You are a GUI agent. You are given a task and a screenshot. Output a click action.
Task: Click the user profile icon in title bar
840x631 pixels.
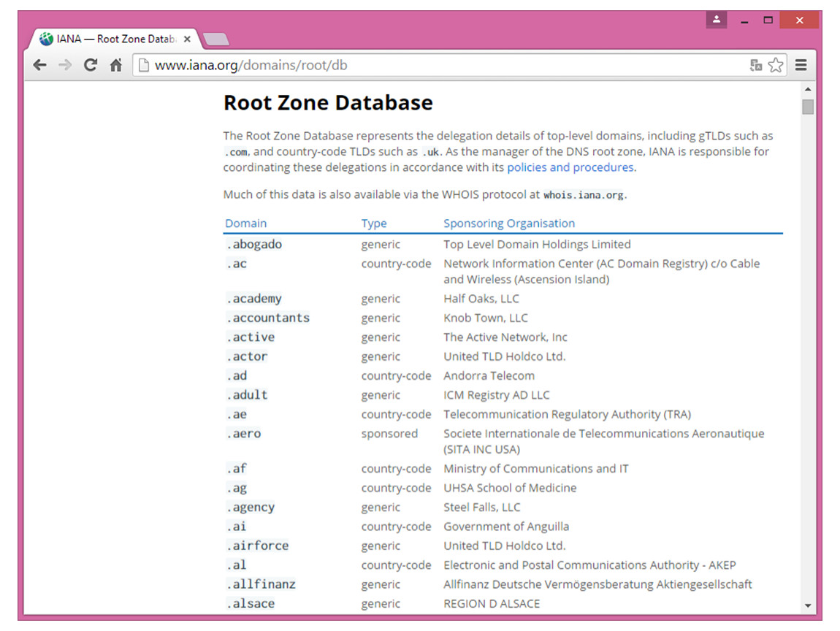coord(717,20)
